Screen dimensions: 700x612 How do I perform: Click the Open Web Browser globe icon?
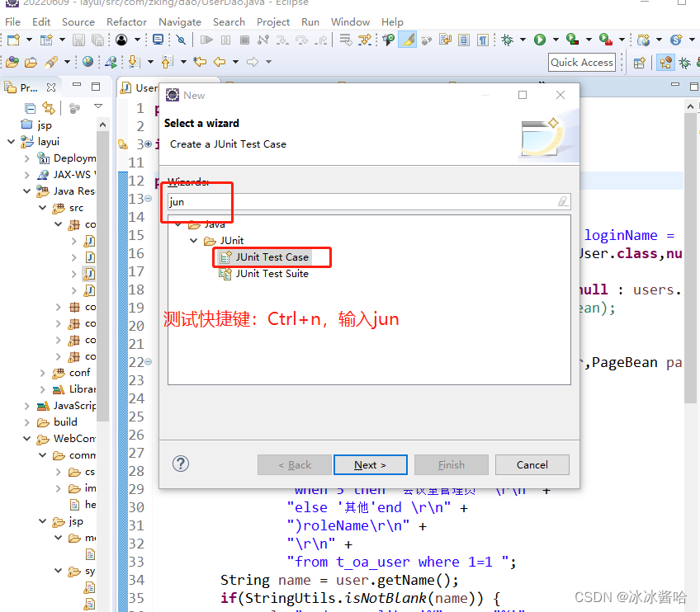point(88,62)
